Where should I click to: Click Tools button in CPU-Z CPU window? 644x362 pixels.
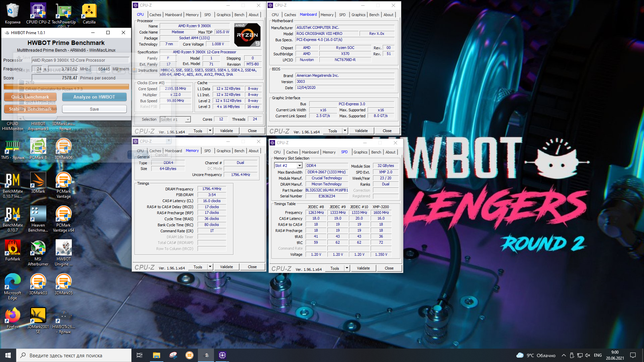click(198, 131)
